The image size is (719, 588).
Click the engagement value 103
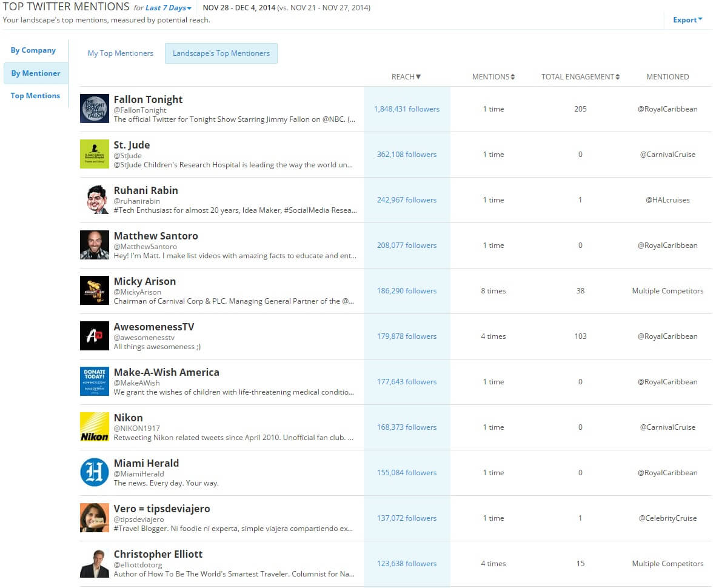click(x=581, y=336)
